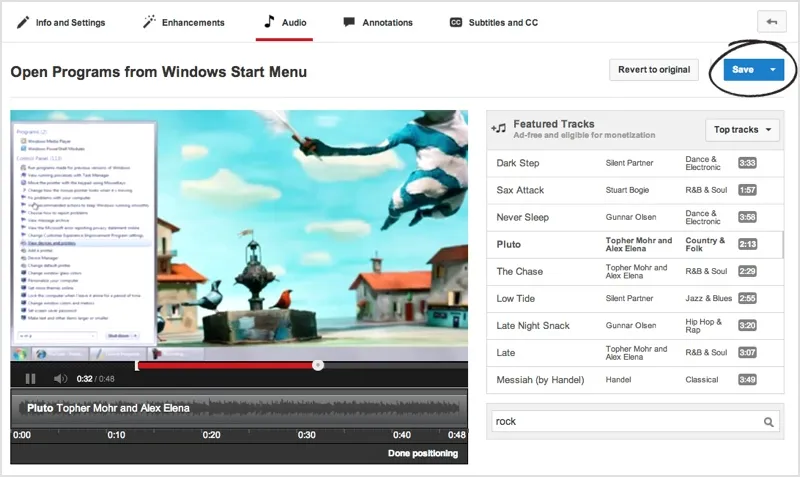Mute the video volume speaker icon
Image resolution: width=800 pixels, height=477 pixels.
click(x=60, y=379)
